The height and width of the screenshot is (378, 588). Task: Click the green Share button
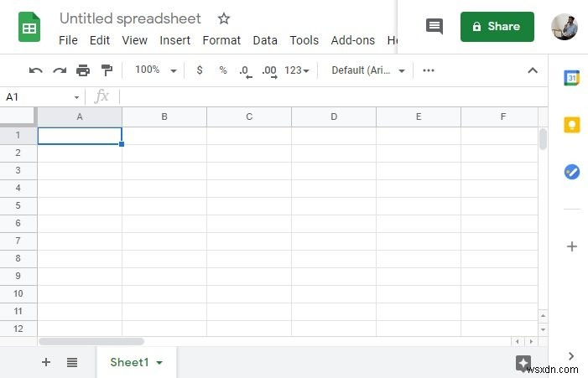click(x=497, y=26)
